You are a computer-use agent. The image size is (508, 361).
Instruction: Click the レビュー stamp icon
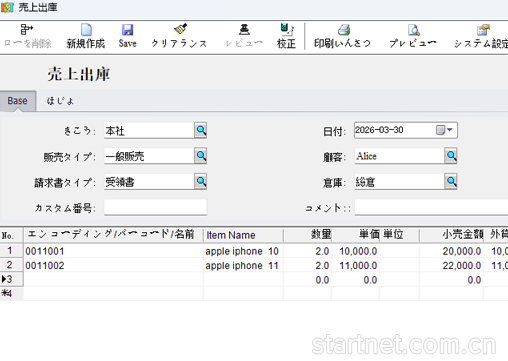(x=245, y=29)
